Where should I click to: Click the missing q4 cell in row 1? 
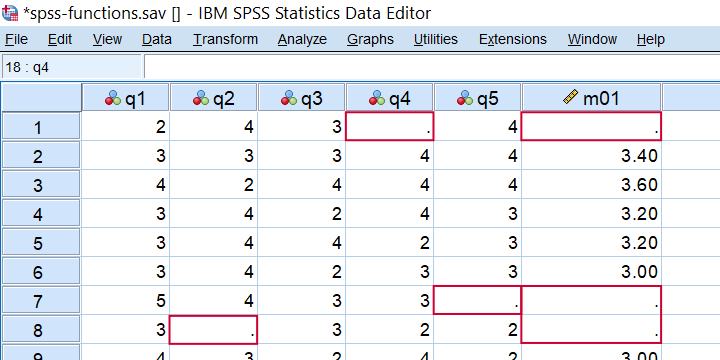(389, 126)
